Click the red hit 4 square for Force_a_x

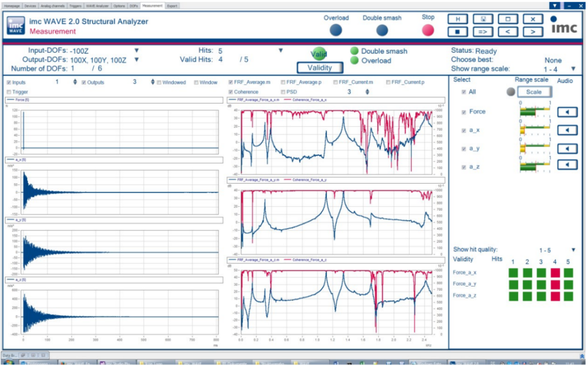click(x=555, y=273)
